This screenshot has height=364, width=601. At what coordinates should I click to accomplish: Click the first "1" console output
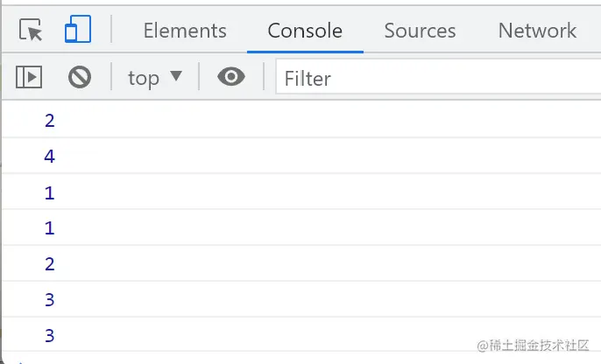pos(50,192)
